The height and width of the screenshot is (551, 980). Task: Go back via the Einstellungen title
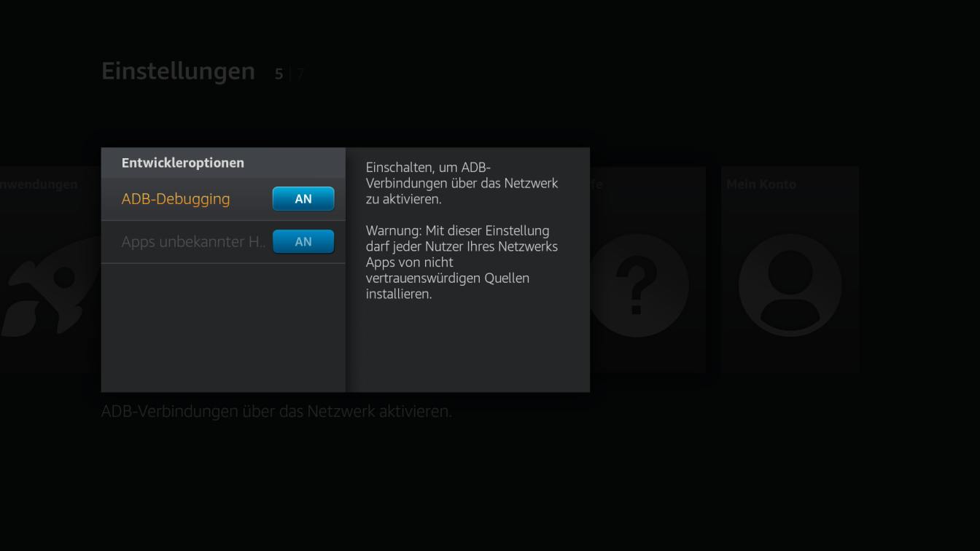(x=178, y=71)
